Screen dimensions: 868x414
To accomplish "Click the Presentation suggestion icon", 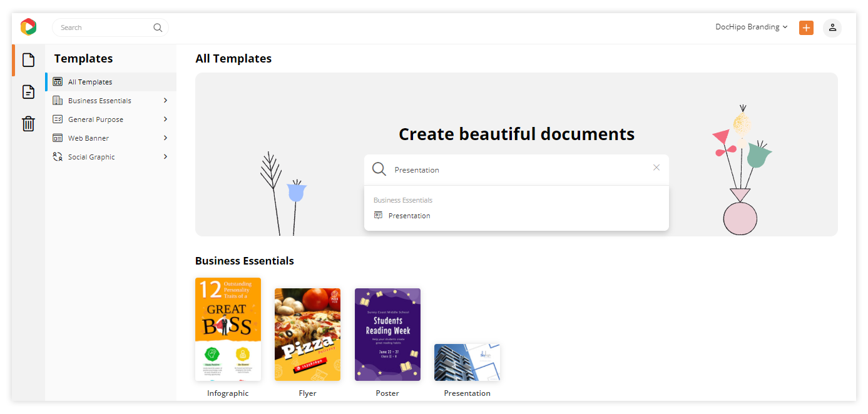I will [x=378, y=215].
